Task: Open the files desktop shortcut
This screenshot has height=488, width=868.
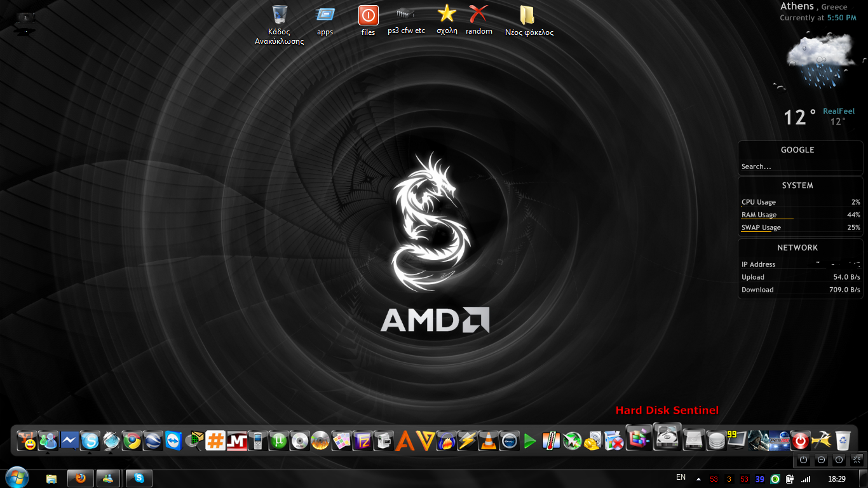Action: [368, 20]
